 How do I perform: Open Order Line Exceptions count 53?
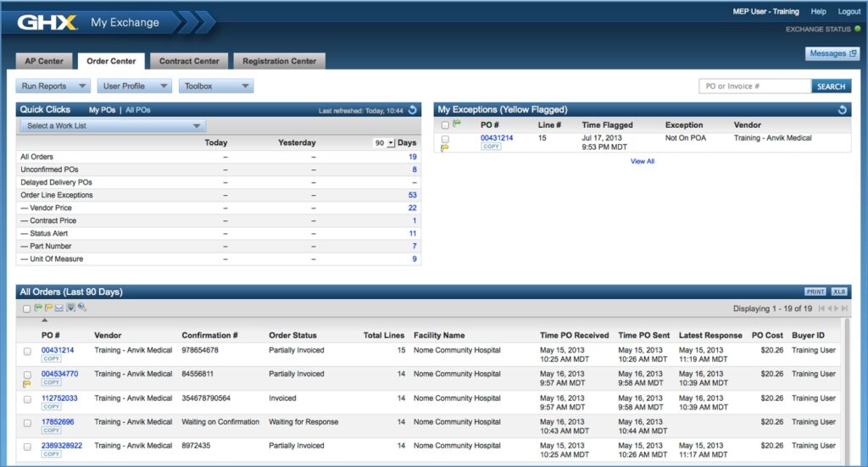413,195
